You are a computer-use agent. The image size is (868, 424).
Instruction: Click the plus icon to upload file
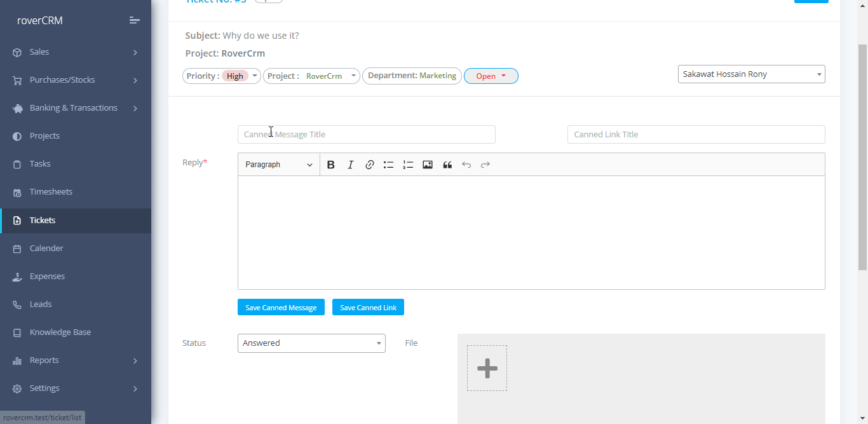pyautogui.click(x=487, y=368)
